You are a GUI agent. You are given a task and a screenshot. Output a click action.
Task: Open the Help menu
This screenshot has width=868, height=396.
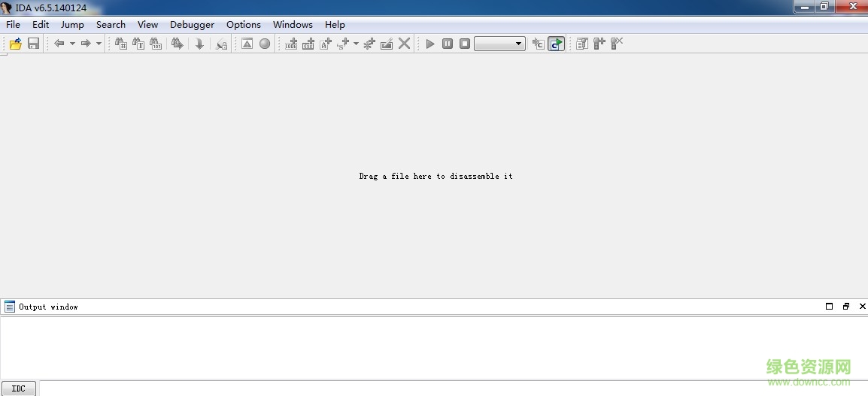tap(335, 24)
